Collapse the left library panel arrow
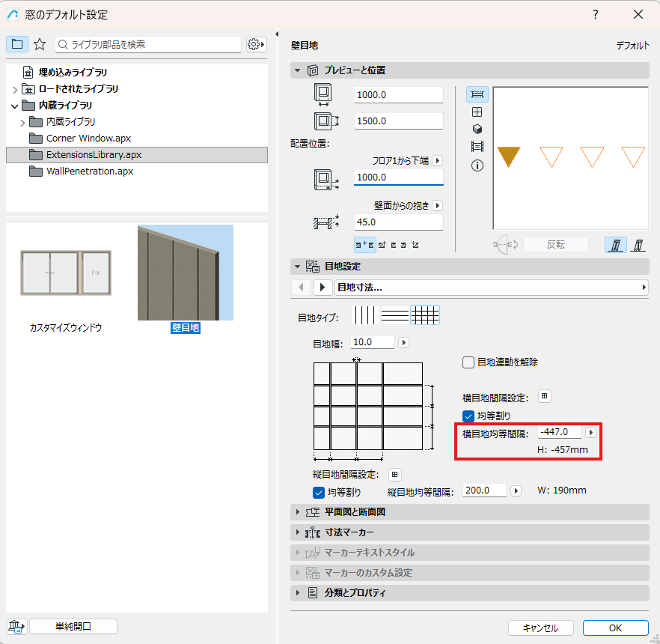 (x=277, y=34)
